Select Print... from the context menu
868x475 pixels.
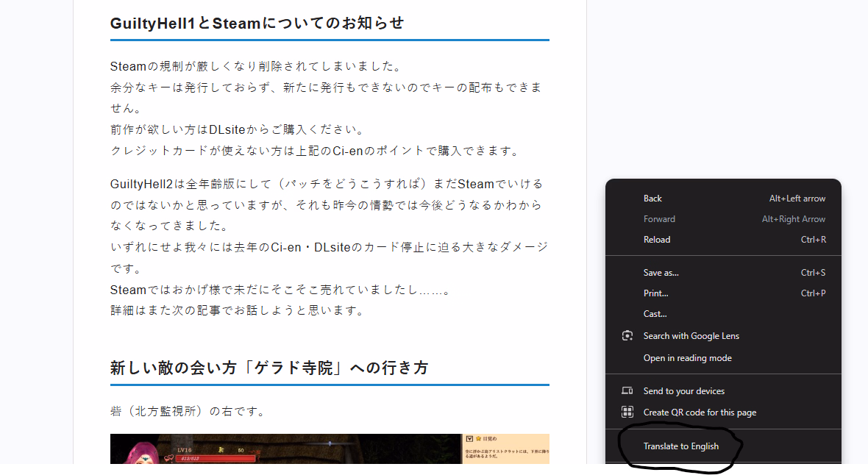coord(655,293)
